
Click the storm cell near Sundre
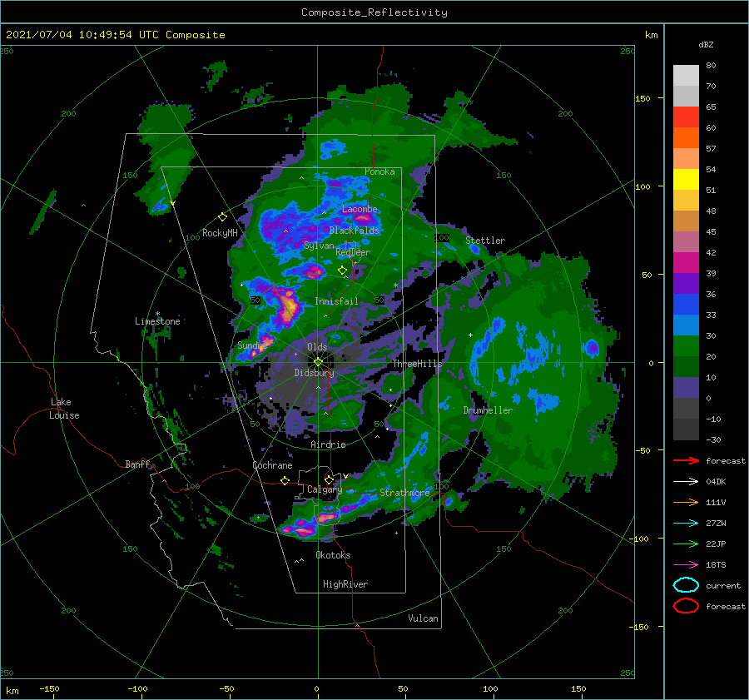coord(260,348)
